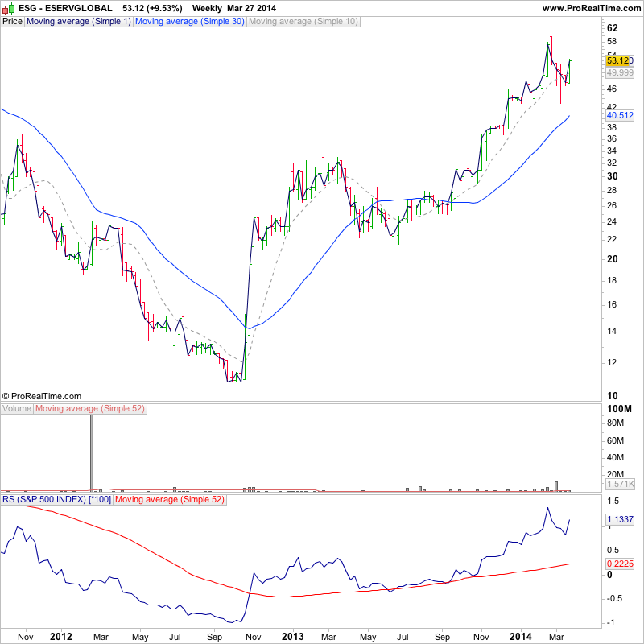Click the 53.12 (+9.53%) quote text
Image resolution: width=644 pixels, height=644 pixels.
[152, 8]
